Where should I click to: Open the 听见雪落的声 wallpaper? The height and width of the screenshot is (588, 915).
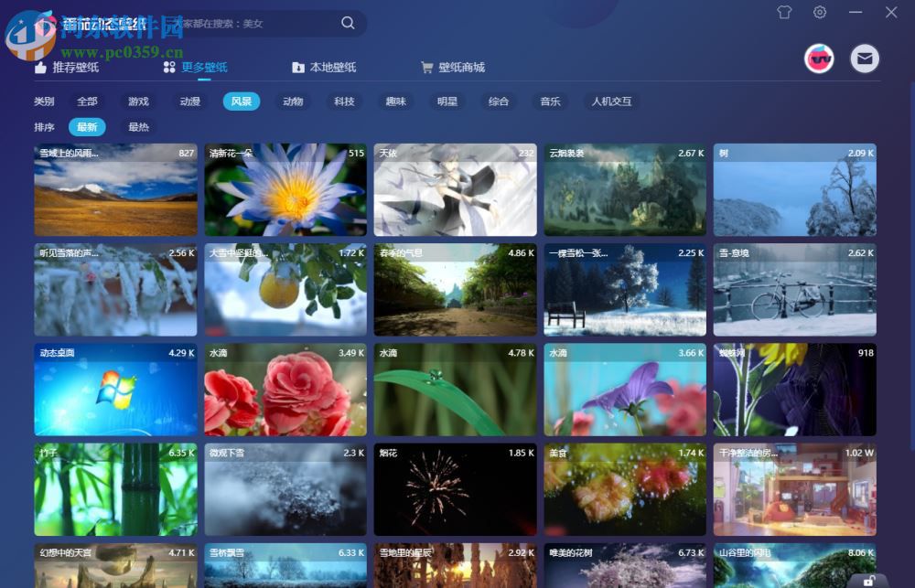click(x=115, y=289)
